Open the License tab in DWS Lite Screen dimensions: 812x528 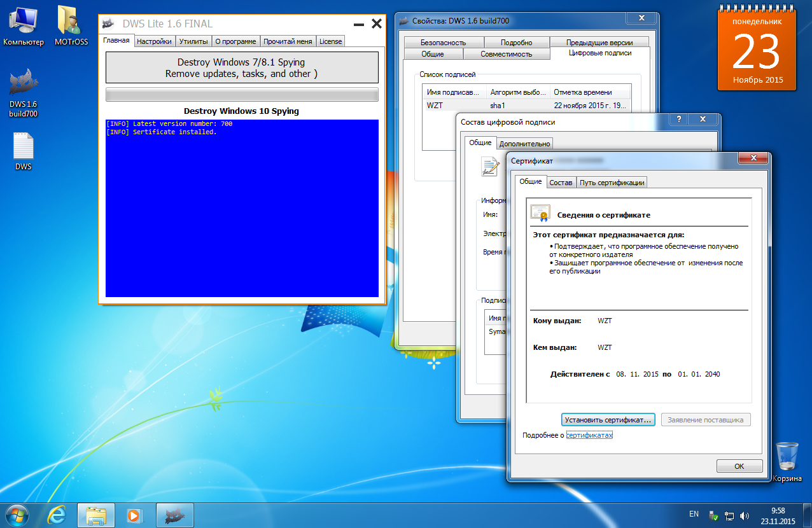click(330, 41)
